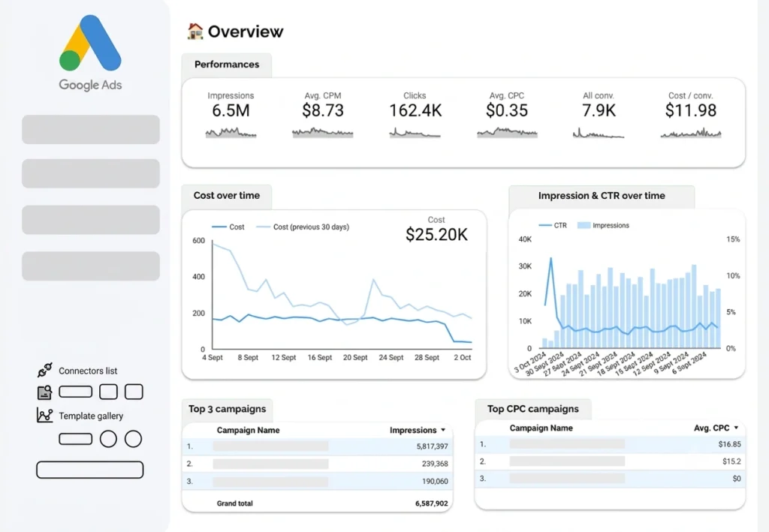
Task: Click the $16.85 Avg. CPC cell
Action: coord(729,443)
